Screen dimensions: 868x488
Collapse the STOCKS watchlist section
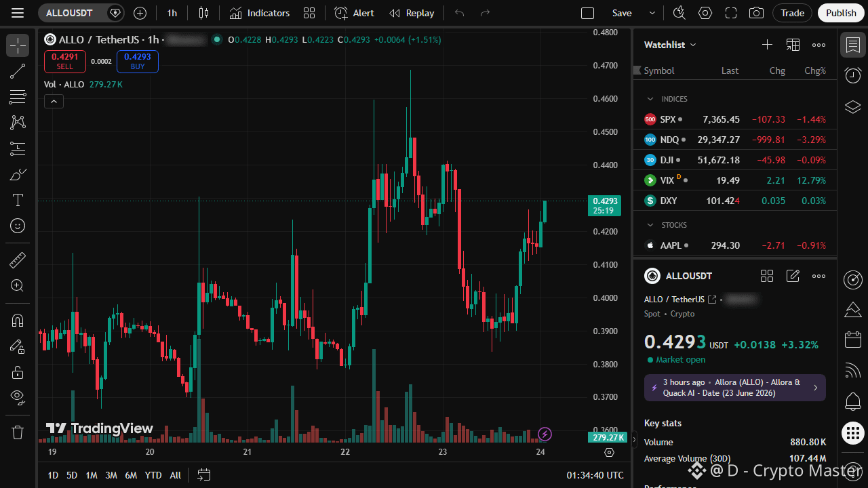point(650,225)
